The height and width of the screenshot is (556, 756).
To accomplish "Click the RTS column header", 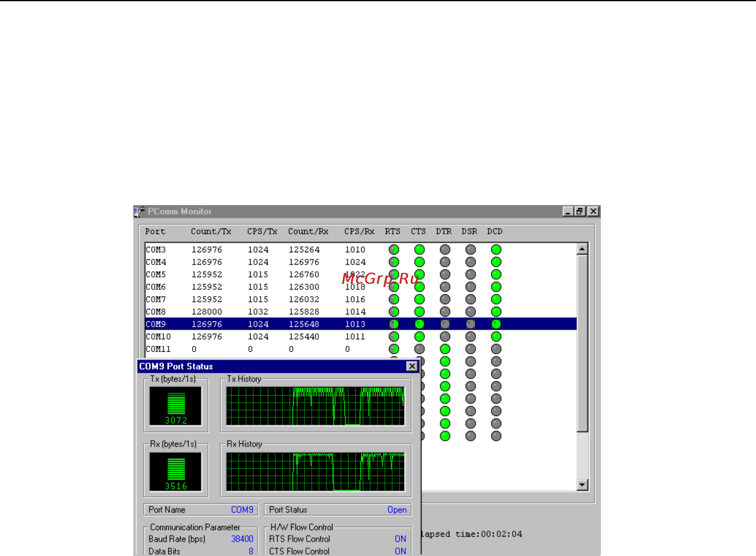I will tap(393, 232).
